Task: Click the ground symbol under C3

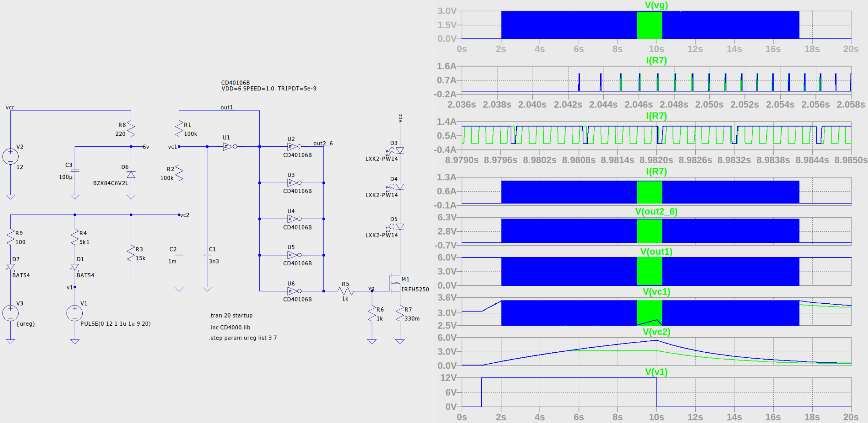Action: click(75, 197)
